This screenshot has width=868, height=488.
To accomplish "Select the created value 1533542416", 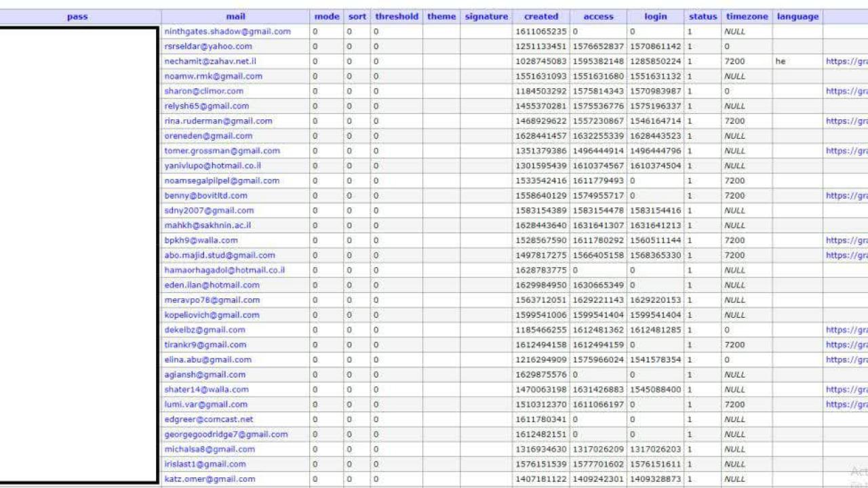I will click(541, 180).
